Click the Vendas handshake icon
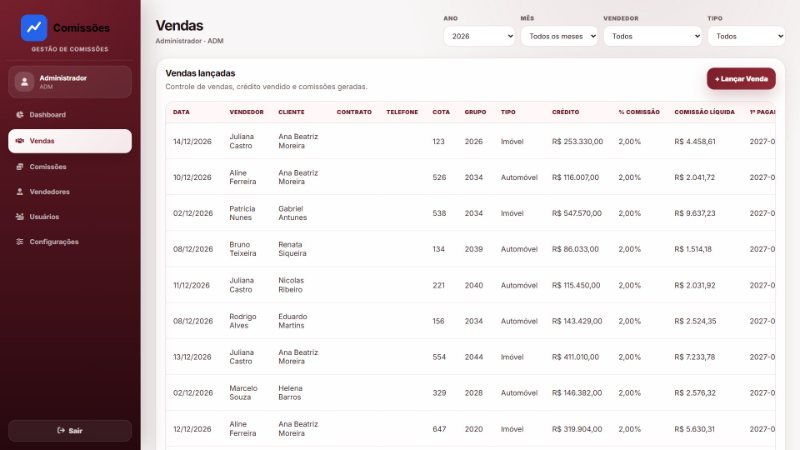The height and width of the screenshot is (450, 800). (19, 141)
